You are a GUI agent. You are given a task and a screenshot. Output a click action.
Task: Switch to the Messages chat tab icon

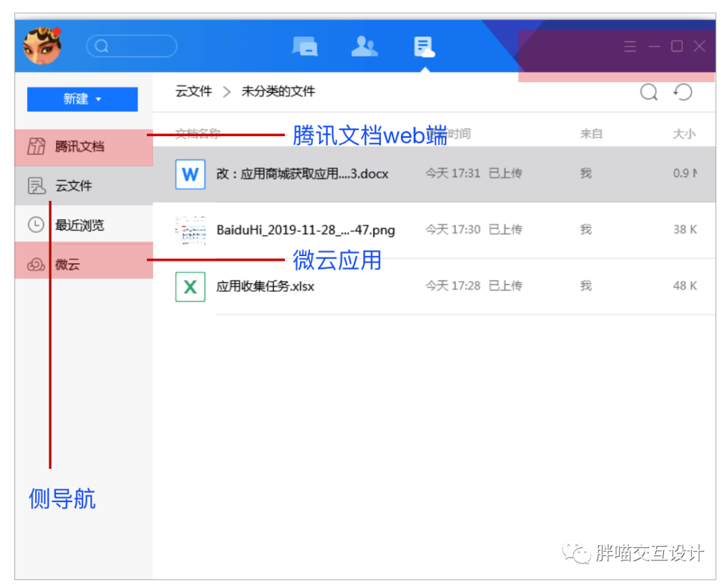point(305,47)
